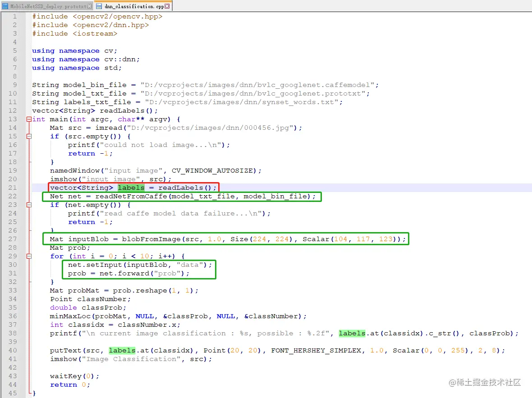Click the synset_words.txt path string
The width and height of the screenshot is (532, 398).
[242, 102]
